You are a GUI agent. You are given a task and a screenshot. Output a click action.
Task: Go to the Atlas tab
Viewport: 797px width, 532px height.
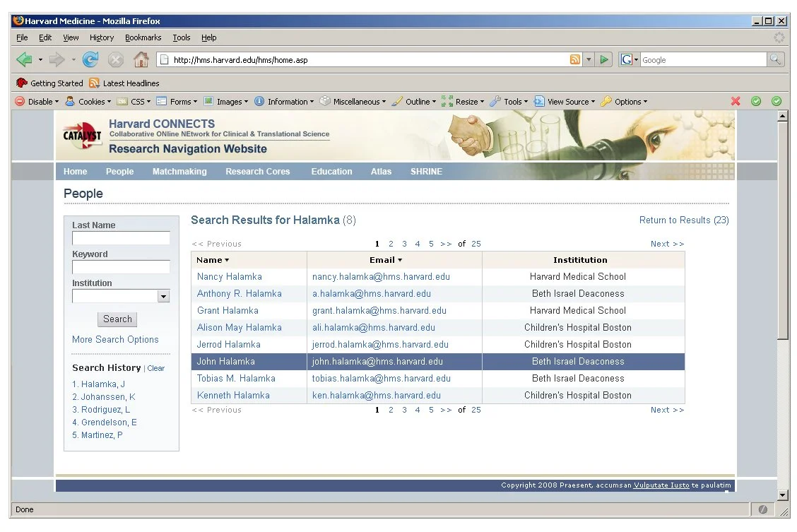pyautogui.click(x=382, y=172)
